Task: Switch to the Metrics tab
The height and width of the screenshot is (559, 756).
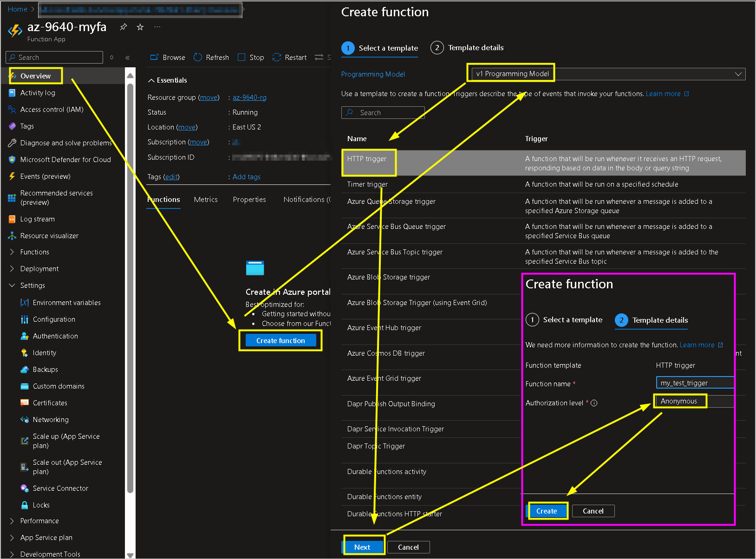Action: (x=206, y=200)
